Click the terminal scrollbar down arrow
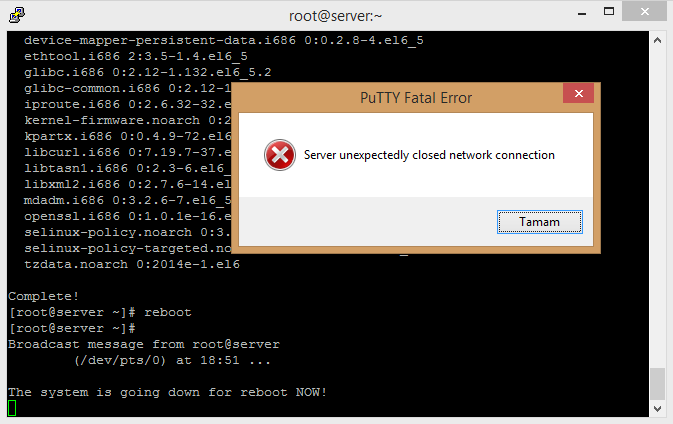Screen dimensions: 673x424 click(x=657, y=409)
